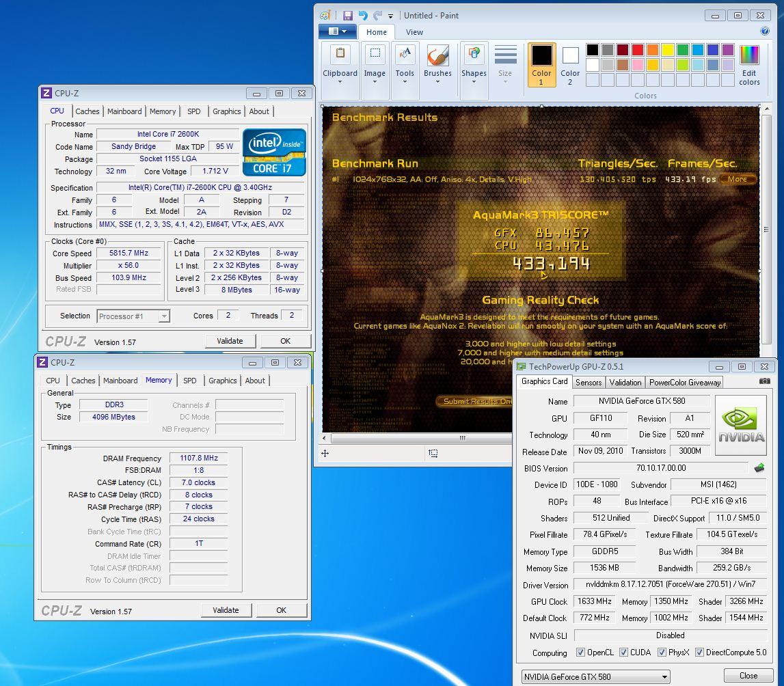784x686 pixels.
Task: Click Validate in the lower CPU-Z window
Action: [226, 611]
